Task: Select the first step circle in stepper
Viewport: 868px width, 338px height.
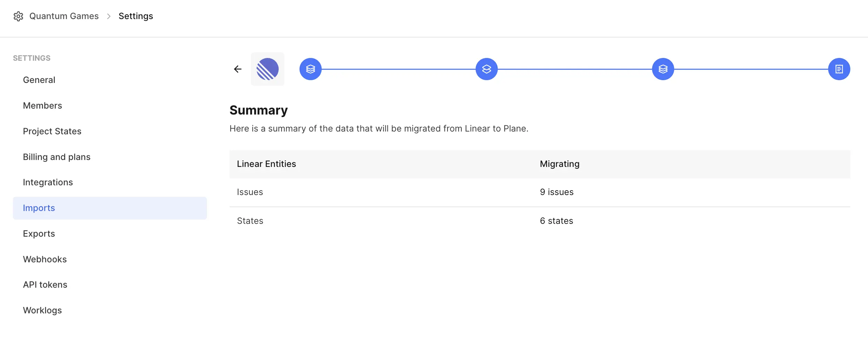Action: (311, 69)
